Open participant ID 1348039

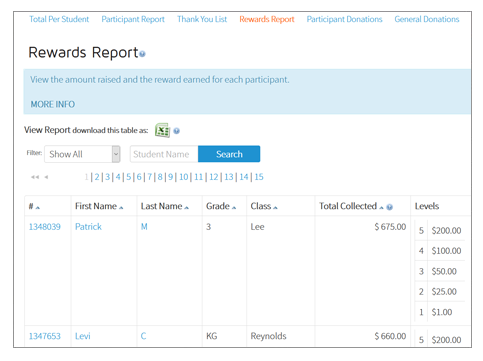click(45, 227)
